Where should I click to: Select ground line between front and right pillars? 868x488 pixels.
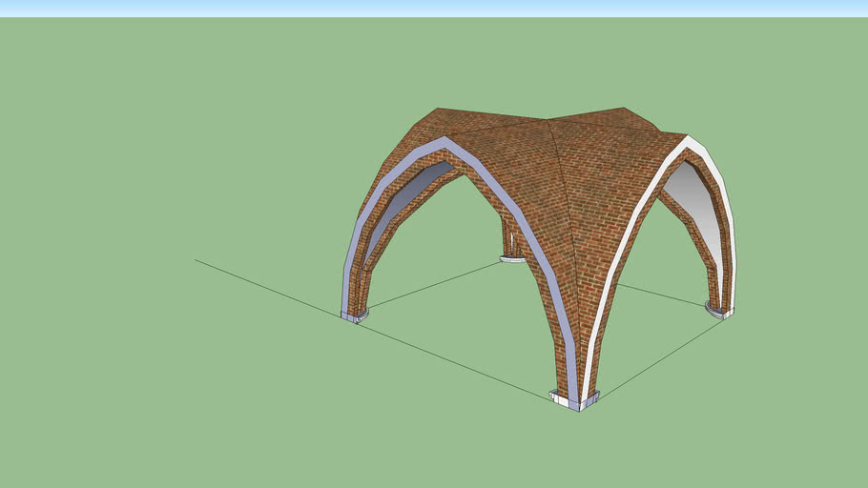click(658, 357)
